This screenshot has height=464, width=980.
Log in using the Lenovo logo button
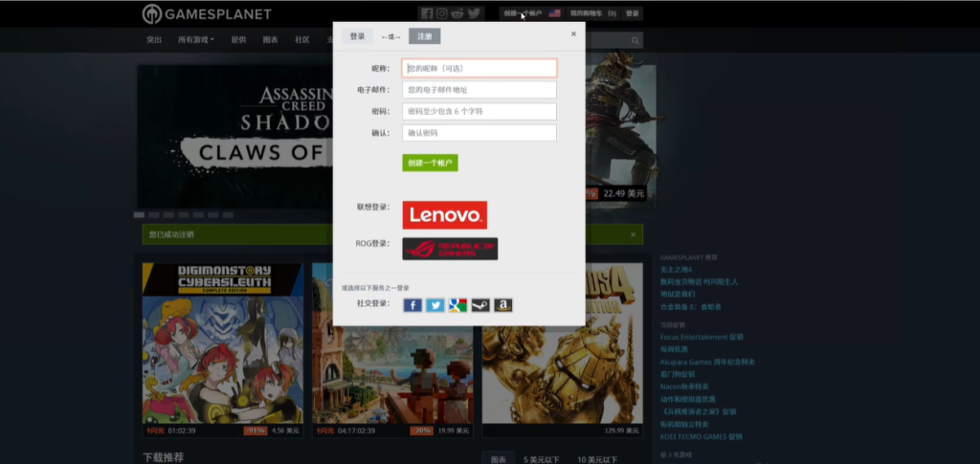[444, 214]
